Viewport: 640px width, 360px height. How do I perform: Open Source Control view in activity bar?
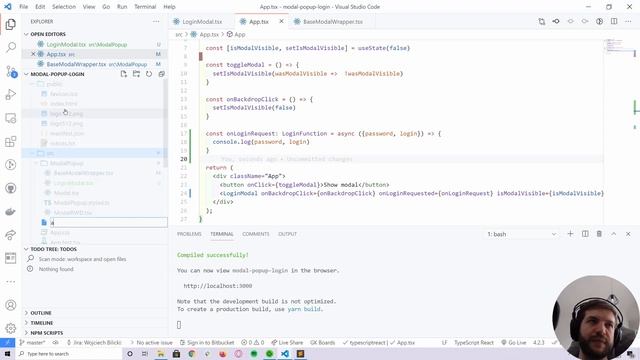pyautogui.click(x=11, y=71)
